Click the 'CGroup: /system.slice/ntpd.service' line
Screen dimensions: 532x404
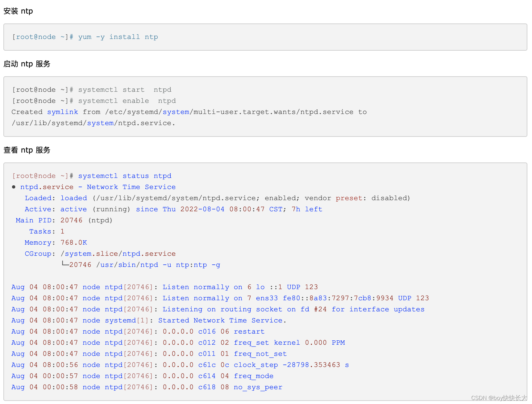pos(100,254)
